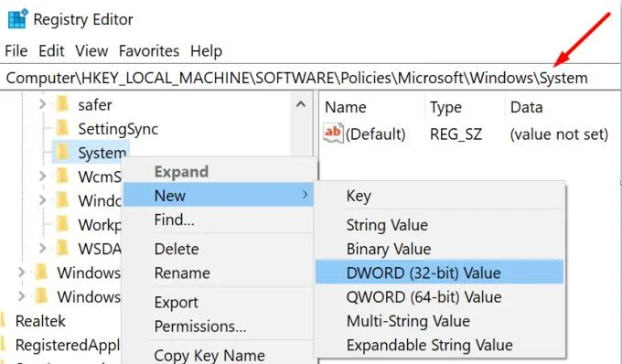622x364 pixels.
Task: Click the (value not set) data cell
Action: 559,134
